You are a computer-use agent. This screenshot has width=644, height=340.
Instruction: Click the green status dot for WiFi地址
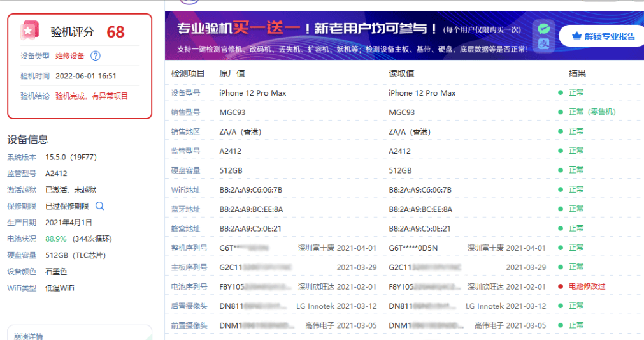[x=560, y=189]
